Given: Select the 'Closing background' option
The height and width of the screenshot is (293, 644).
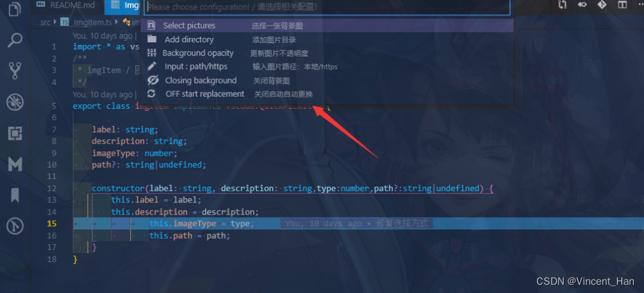Looking at the screenshot, I should pos(327,80).
